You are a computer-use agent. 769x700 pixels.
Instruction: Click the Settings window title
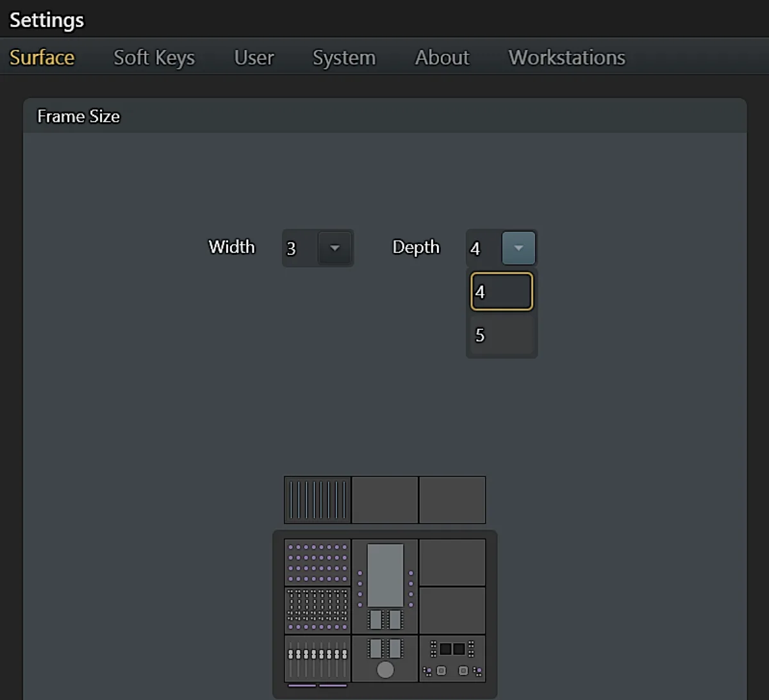tap(47, 20)
